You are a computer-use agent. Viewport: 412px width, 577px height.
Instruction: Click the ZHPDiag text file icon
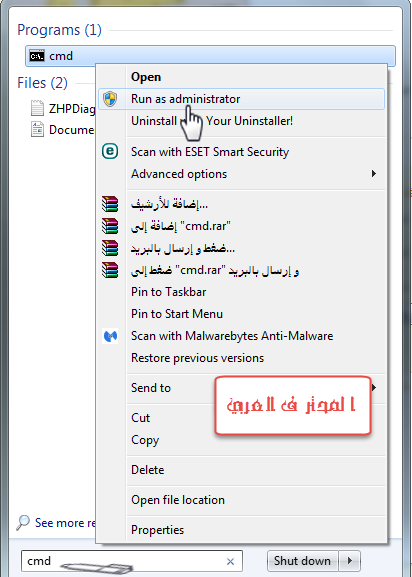37,108
